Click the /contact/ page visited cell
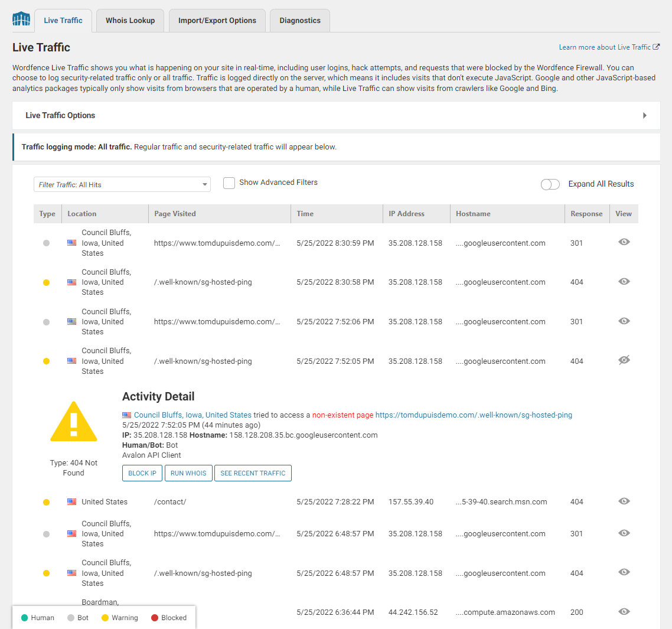The width and height of the screenshot is (672, 629). pos(170,501)
